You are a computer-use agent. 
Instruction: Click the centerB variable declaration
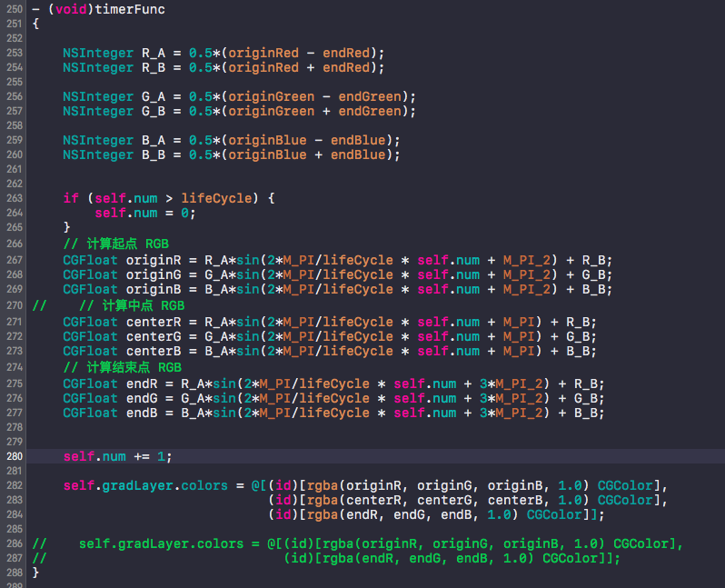point(154,351)
